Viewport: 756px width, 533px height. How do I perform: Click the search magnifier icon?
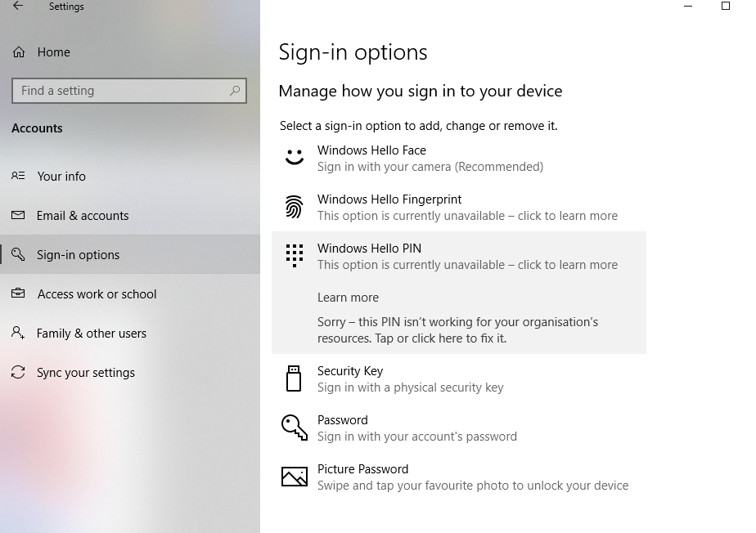coord(235,91)
